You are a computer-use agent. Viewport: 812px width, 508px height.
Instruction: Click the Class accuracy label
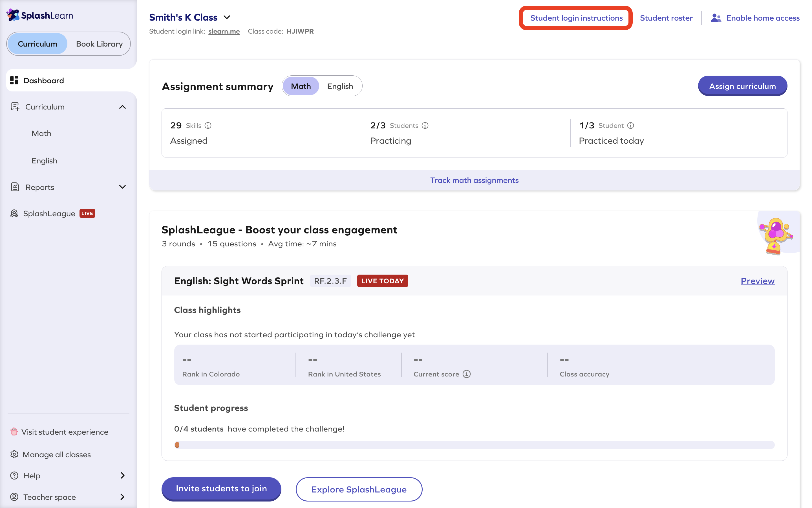tap(584, 374)
